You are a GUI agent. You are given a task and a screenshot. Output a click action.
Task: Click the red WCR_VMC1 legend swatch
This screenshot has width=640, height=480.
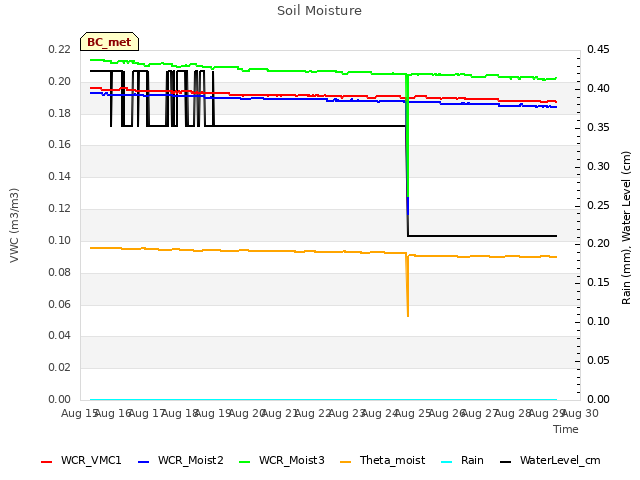(x=47, y=462)
